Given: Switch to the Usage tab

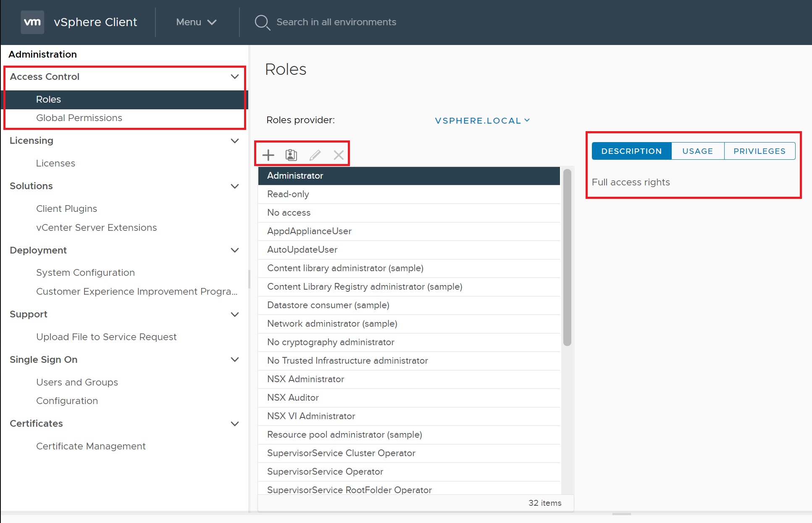Looking at the screenshot, I should point(697,151).
